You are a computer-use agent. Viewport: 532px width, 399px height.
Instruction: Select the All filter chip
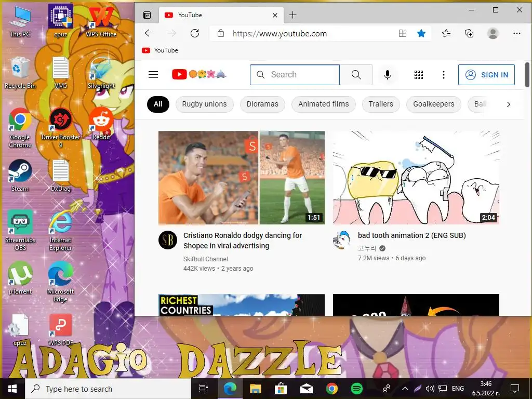(x=158, y=104)
